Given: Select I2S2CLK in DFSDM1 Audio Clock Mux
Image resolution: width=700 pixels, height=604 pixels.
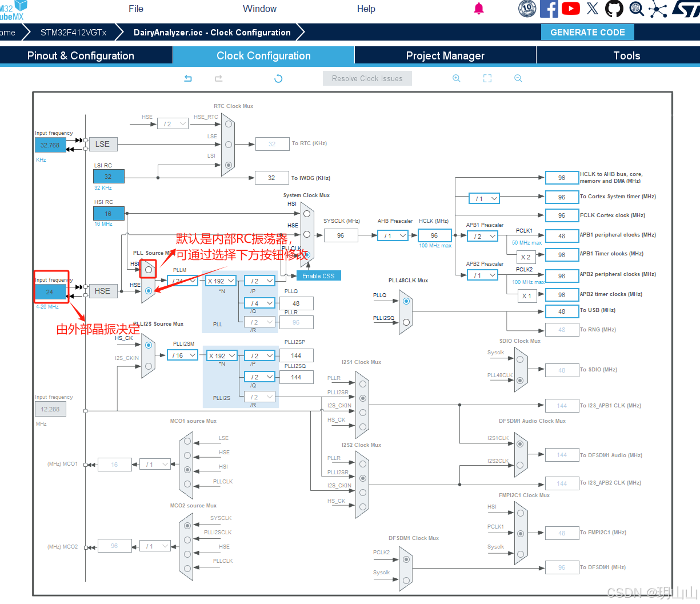Looking at the screenshot, I should (x=520, y=465).
